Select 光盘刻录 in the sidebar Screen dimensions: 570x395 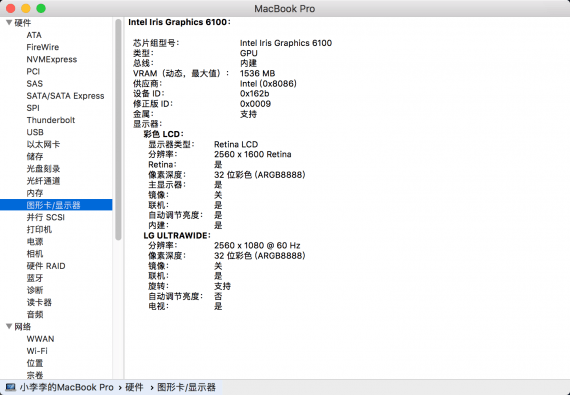point(43,169)
